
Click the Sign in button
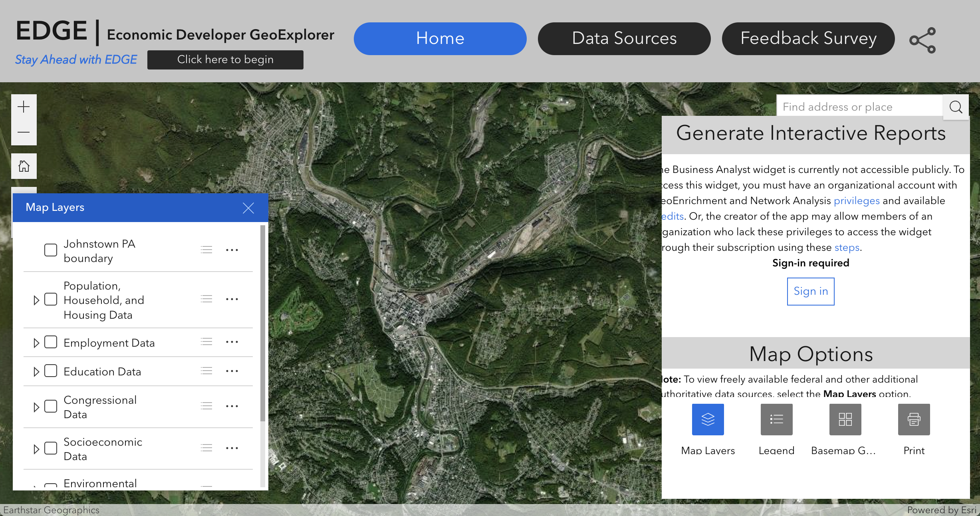(x=811, y=292)
